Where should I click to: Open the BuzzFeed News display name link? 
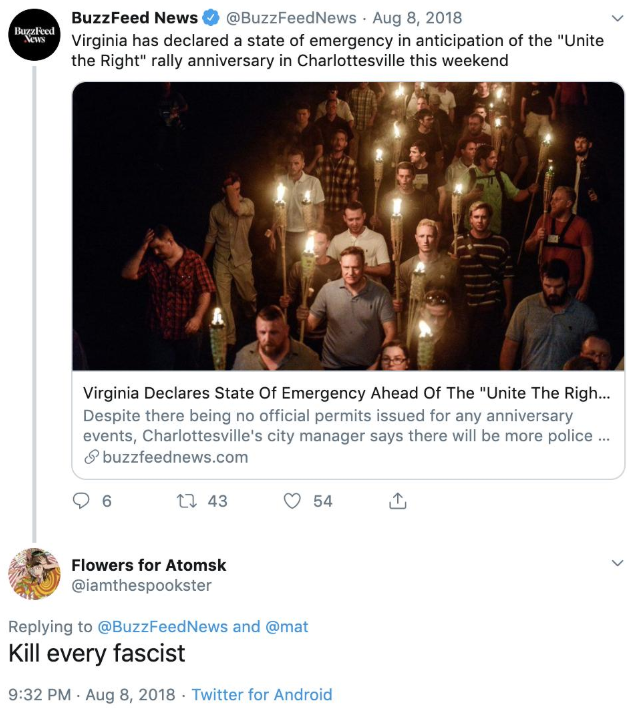point(134,17)
